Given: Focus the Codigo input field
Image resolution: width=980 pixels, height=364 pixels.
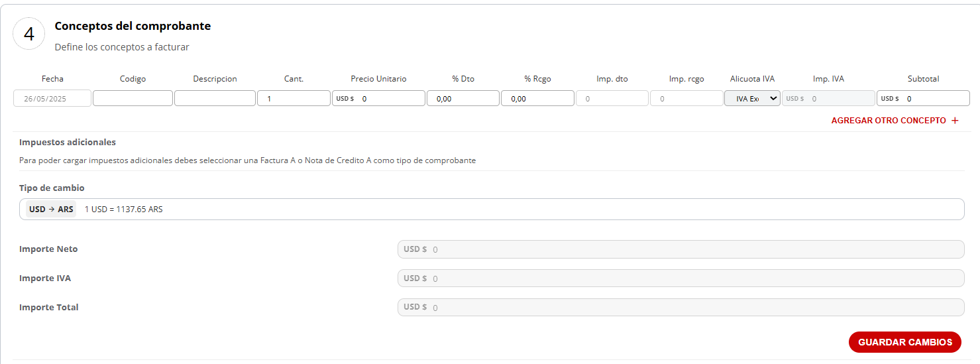Looking at the screenshot, I should tap(133, 98).
